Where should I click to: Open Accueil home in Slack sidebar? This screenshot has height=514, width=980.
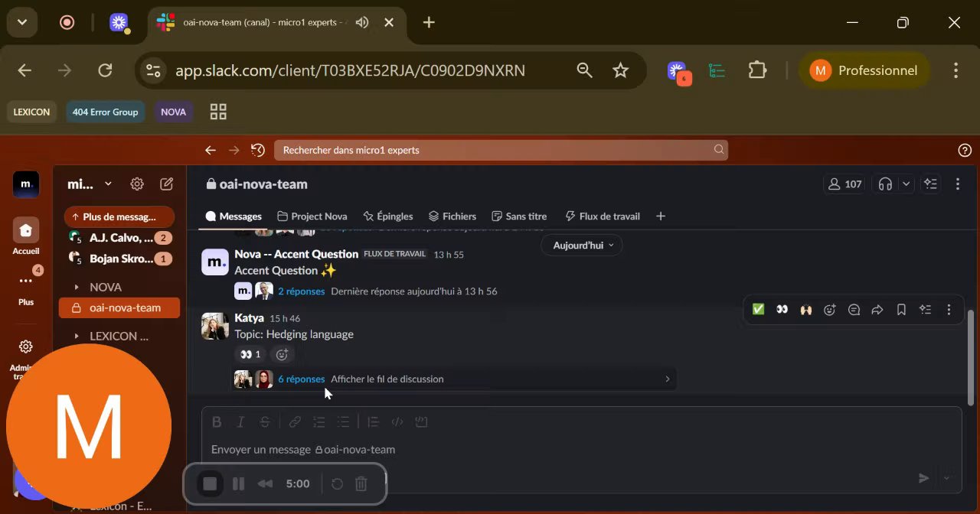click(26, 236)
